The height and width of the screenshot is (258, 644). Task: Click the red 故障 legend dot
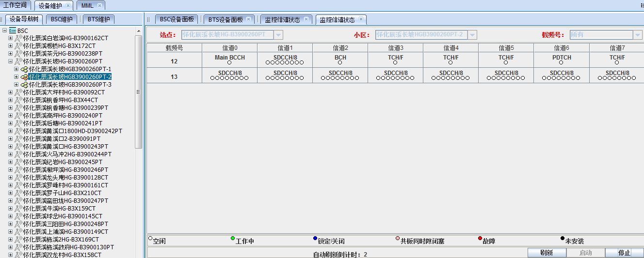(x=480, y=238)
